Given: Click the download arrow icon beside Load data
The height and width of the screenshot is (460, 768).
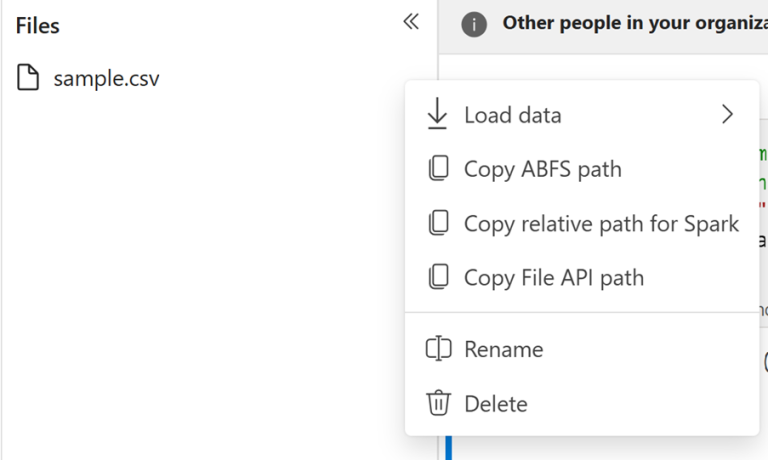Looking at the screenshot, I should pos(437,115).
